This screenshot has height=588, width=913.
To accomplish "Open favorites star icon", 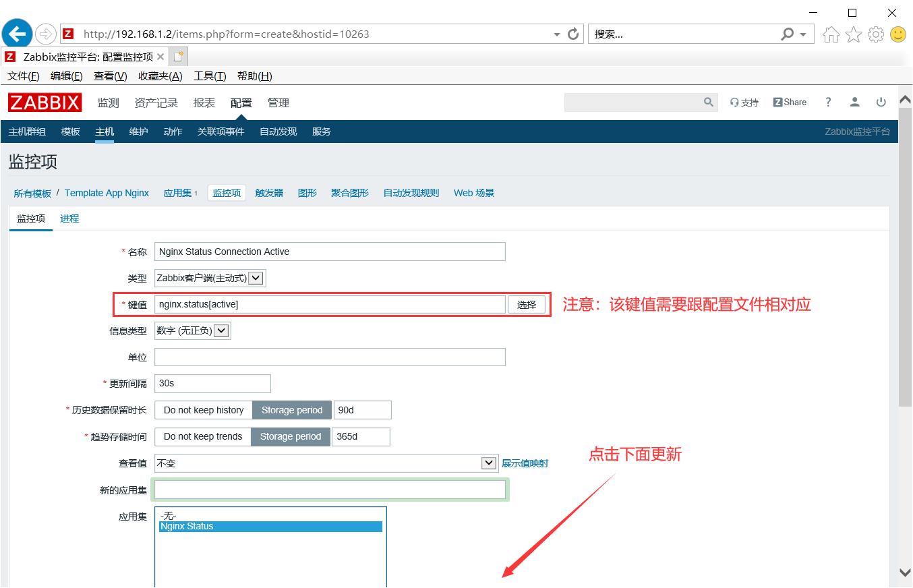I will coord(854,34).
